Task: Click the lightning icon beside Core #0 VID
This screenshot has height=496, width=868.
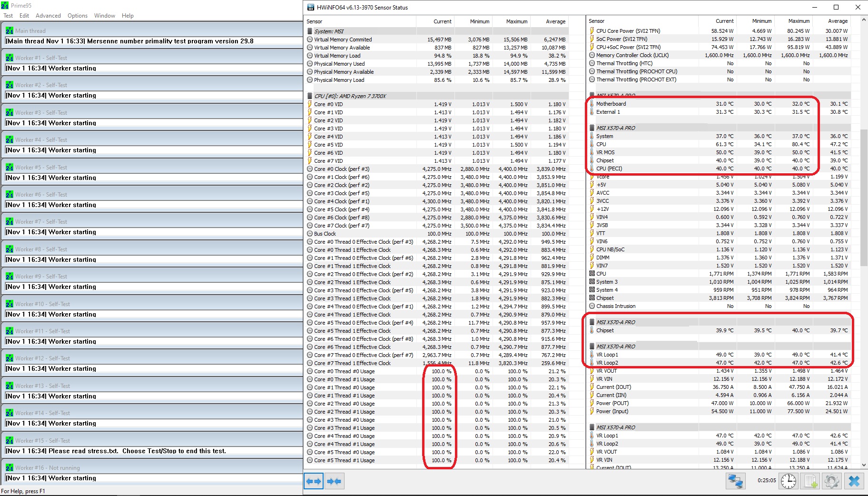Action: [x=310, y=104]
